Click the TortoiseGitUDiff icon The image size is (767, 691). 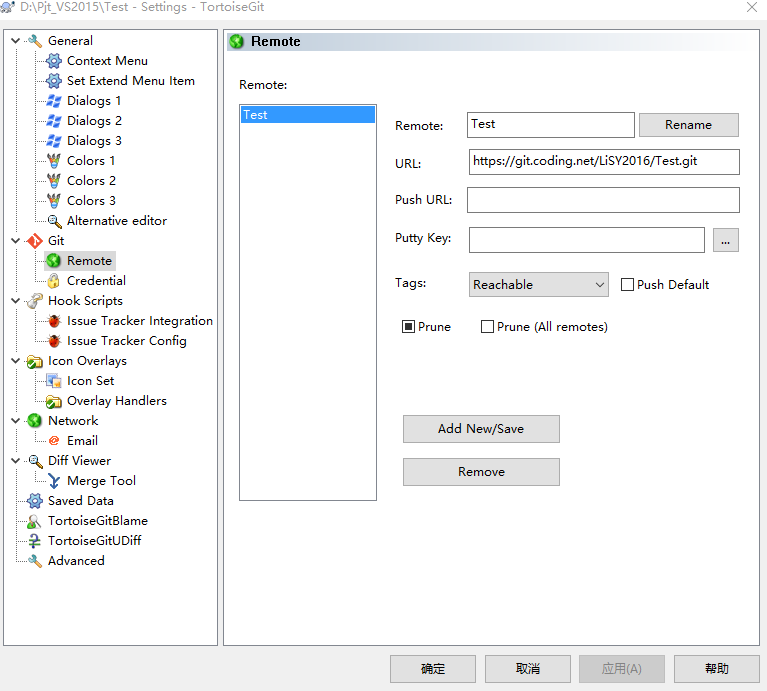(35, 541)
